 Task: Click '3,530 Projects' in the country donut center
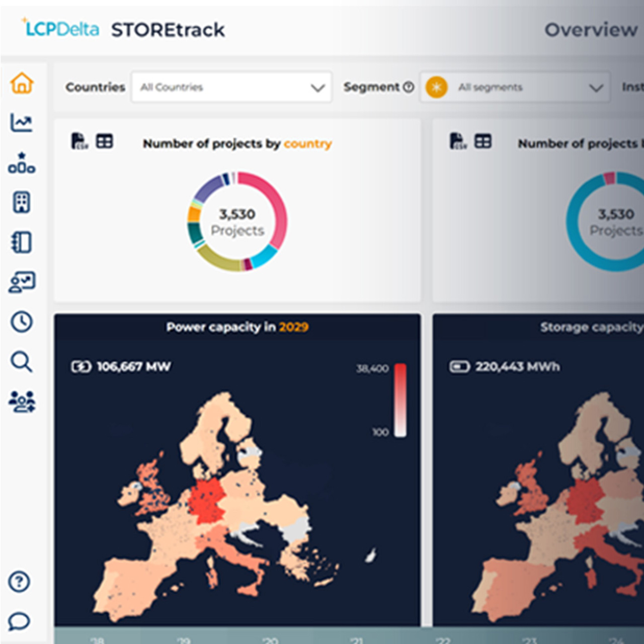(x=237, y=222)
